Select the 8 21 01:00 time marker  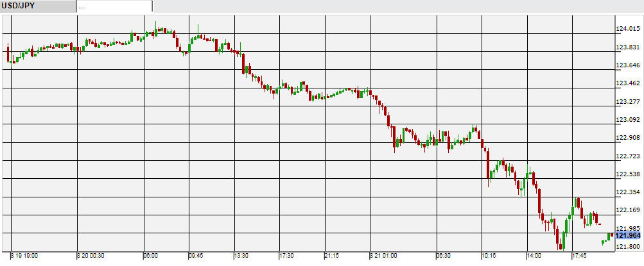pos(384,255)
